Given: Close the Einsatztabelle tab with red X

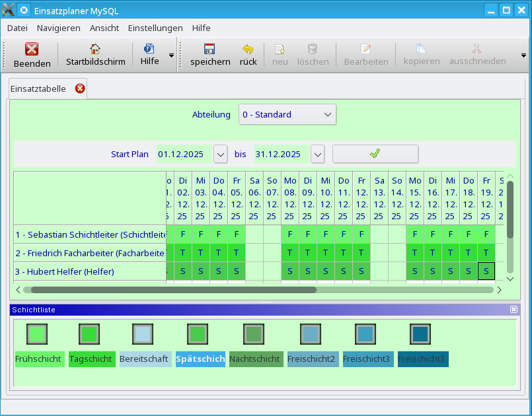Looking at the screenshot, I should click(x=80, y=88).
